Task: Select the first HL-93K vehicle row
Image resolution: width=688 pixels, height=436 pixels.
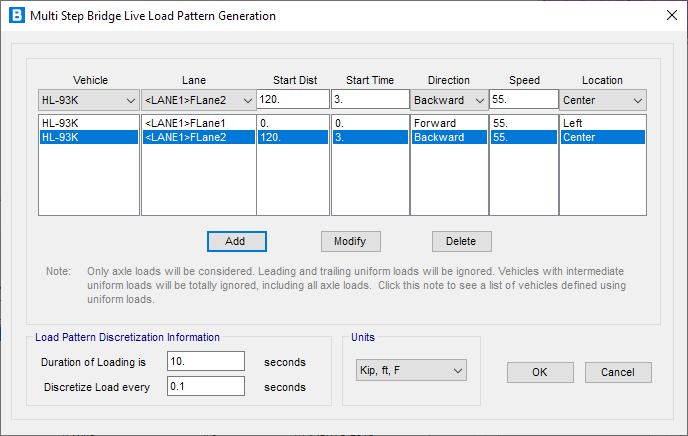Action: click(x=88, y=124)
